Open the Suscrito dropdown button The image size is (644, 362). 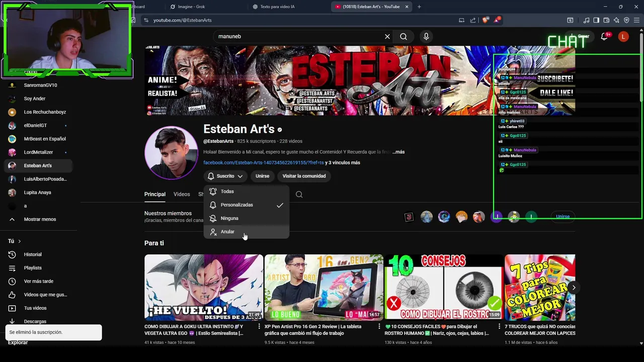click(225, 176)
